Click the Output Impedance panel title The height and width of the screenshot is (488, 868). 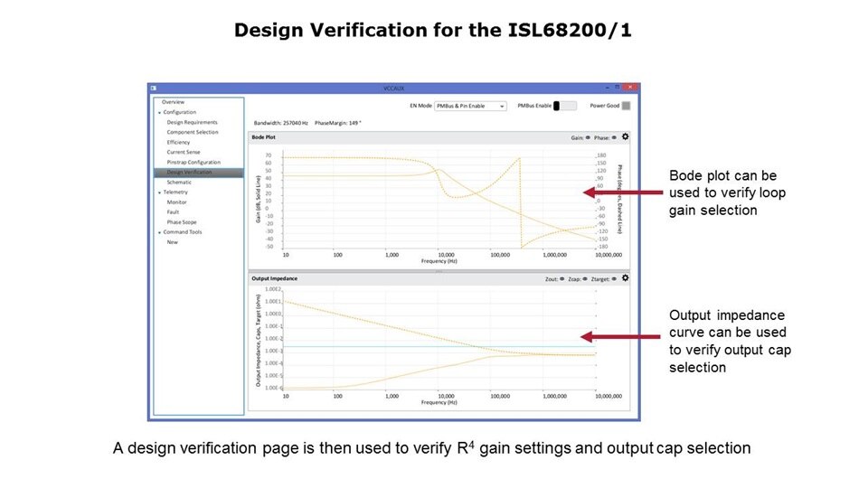click(275, 278)
